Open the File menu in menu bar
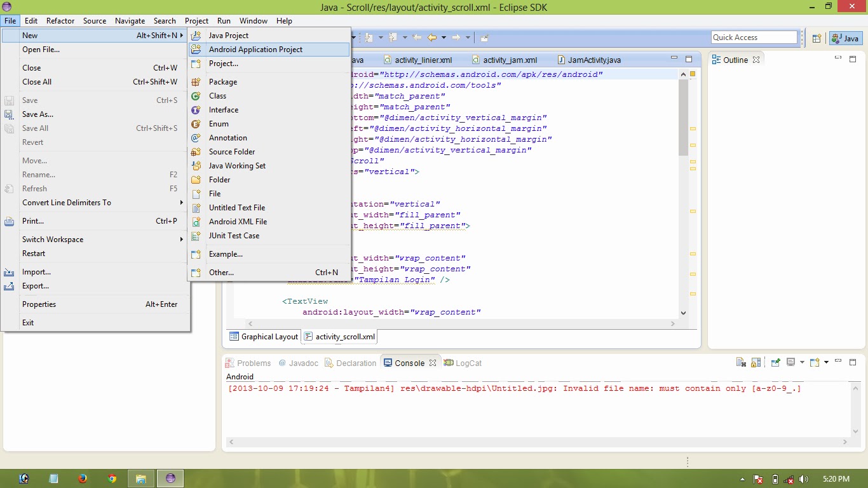Viewport: 868px width, 488px height. pos(10,21)
